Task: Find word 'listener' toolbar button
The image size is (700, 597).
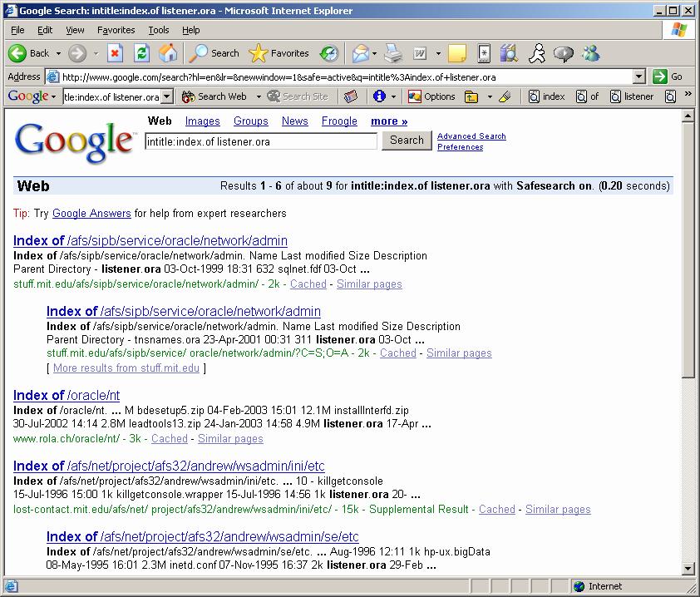Action: pyautogui.click(x=632, y=96)
